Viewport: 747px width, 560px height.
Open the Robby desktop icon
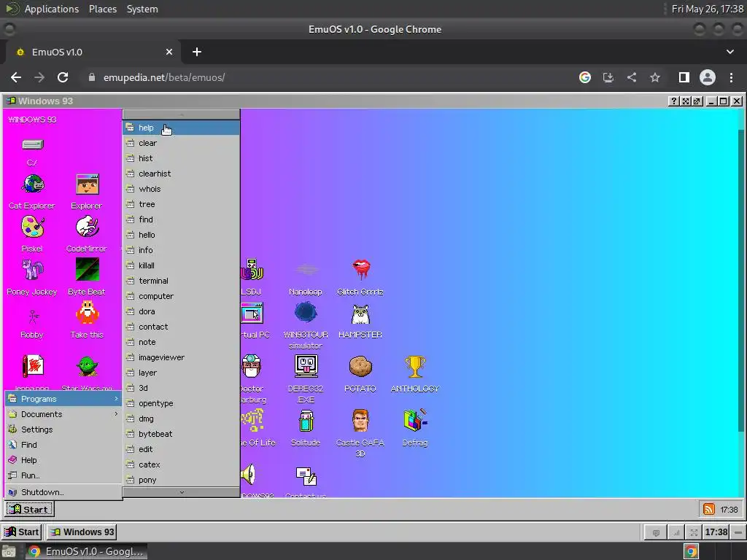pos(32,315)
